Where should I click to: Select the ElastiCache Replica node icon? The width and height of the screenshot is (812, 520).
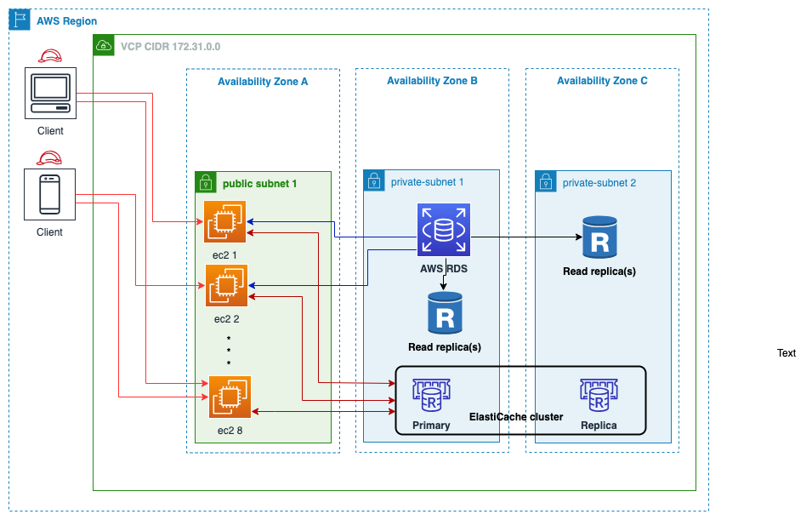coord(599,396)
